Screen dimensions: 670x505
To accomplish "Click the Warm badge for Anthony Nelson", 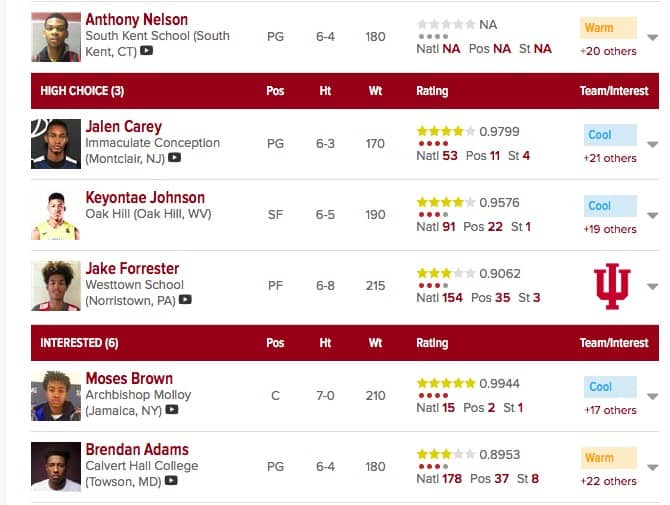I will click(x=608, y=28).
